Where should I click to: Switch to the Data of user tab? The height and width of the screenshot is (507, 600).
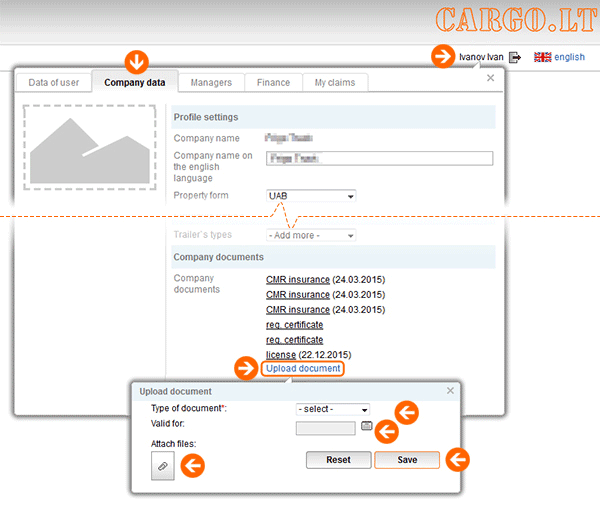pyautogui.click(x=53, y=83)
